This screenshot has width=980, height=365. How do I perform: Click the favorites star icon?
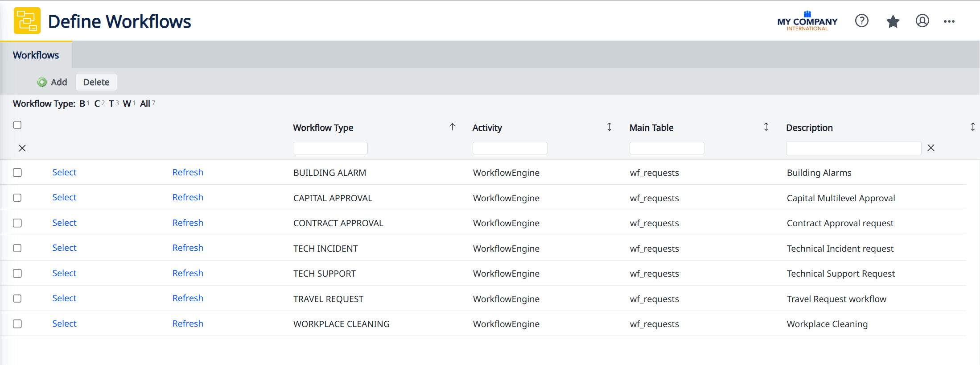(893, 21)
